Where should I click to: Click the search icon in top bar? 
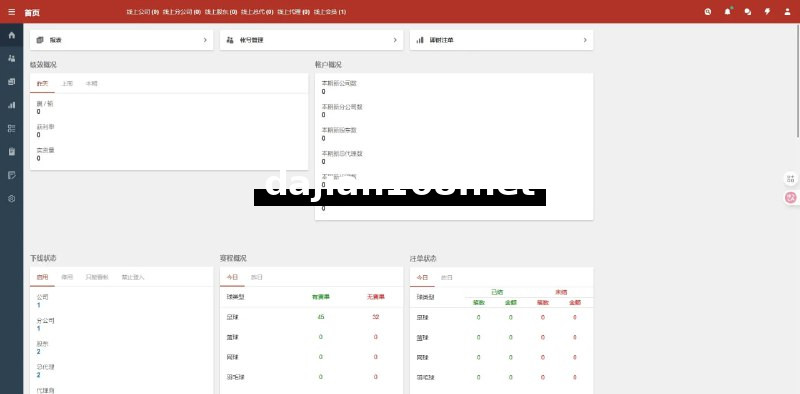click(x=708, y=12)
